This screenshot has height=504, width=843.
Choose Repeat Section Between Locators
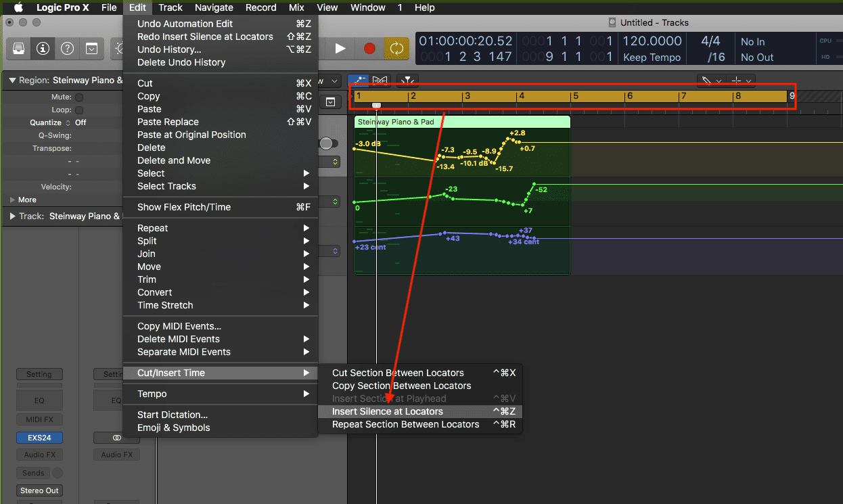pos(405,424)
